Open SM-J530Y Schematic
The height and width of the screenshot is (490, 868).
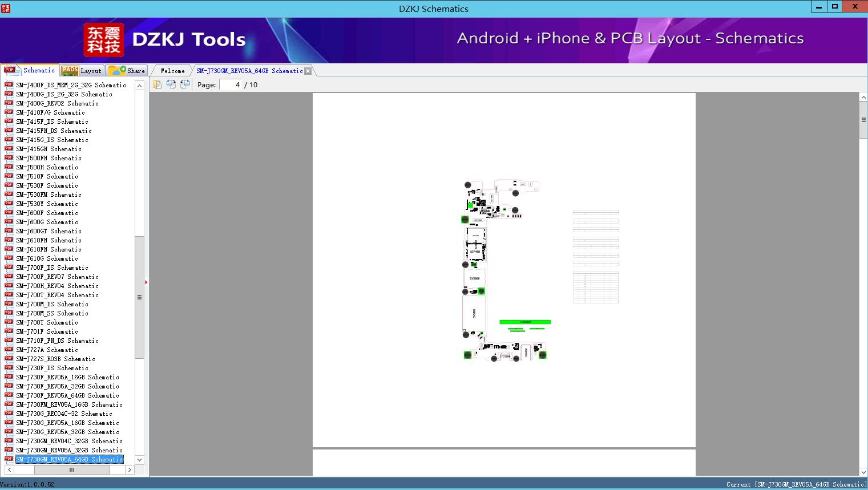[x=47, y=204]
